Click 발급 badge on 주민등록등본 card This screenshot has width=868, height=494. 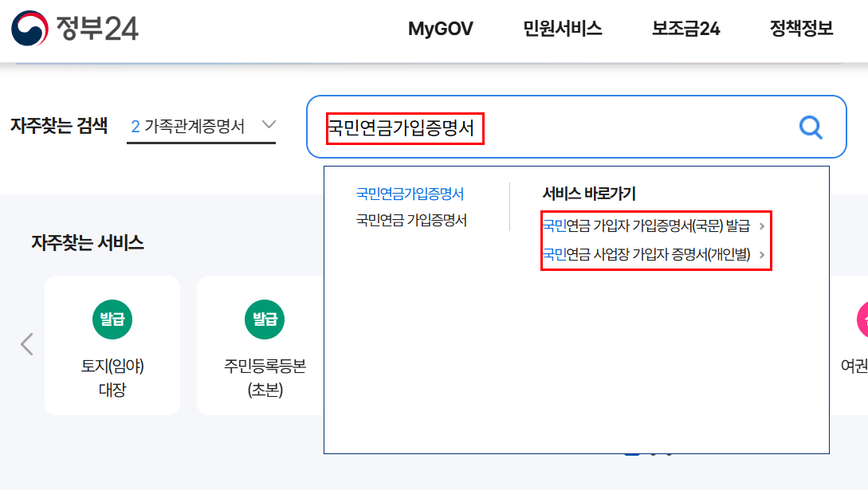coord(265,320)
